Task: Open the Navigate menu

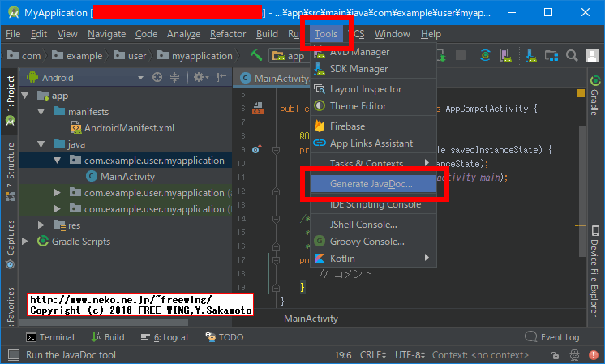Action: point(106,34)
